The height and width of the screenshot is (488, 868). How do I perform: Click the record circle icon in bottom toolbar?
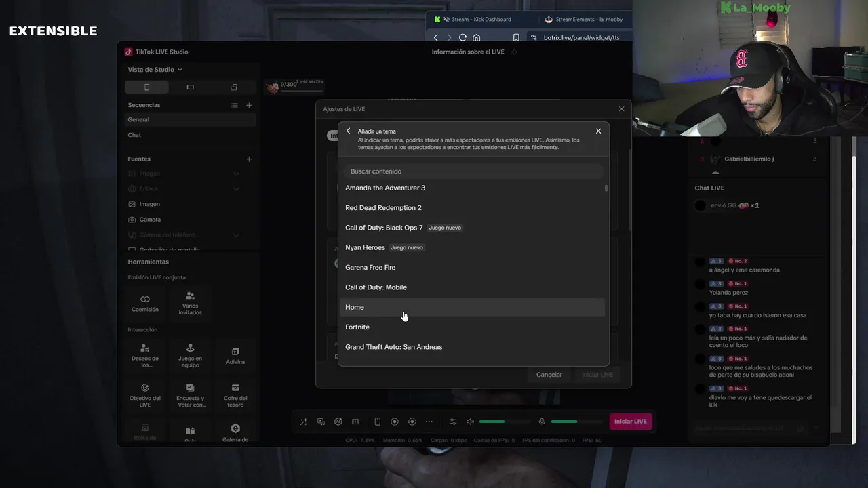point(395,422)
